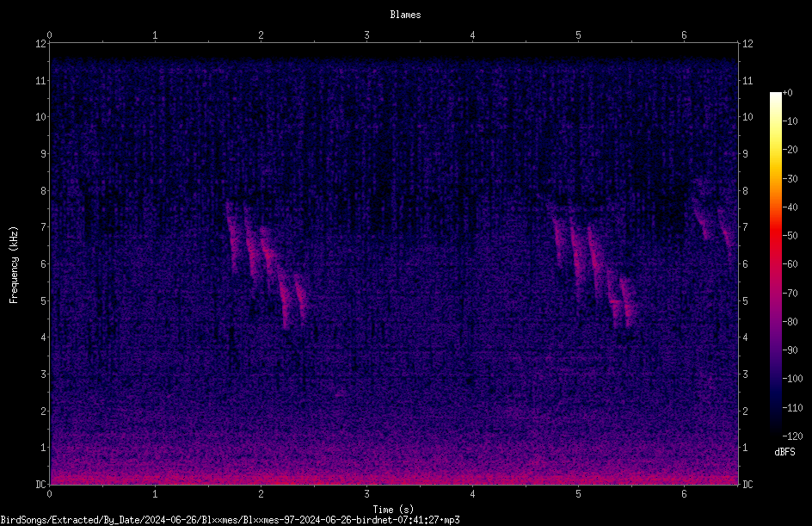The height and width of the screenshot is (526, 812).
Task: Click the left frequency axis label 4
Action: pyautogui.click(x=44, y=337)
